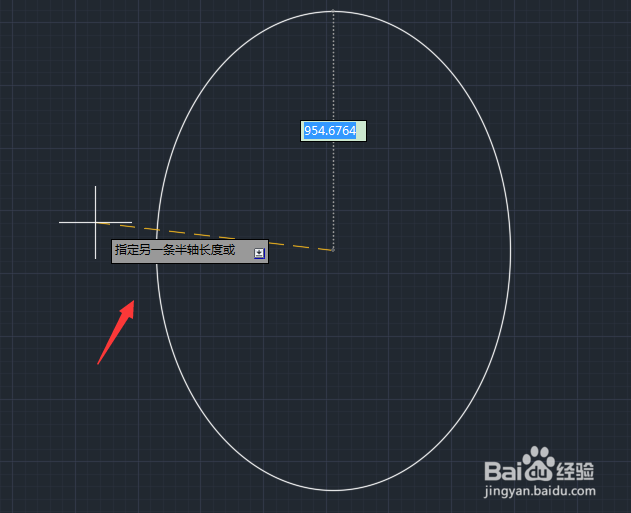The image size is (631, 513).
Task: Open the options arrow icon in command tooltip
Action: click(259, 253)
